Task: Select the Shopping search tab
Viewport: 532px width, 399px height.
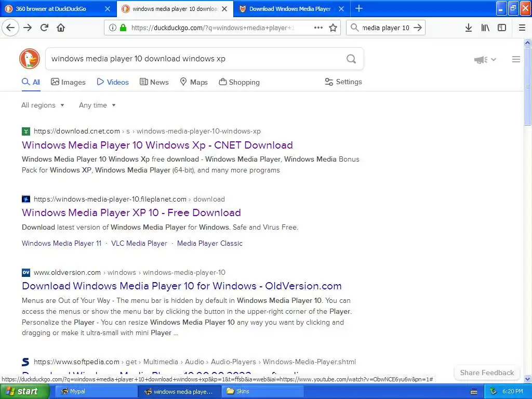Action: tap(239, 82)
